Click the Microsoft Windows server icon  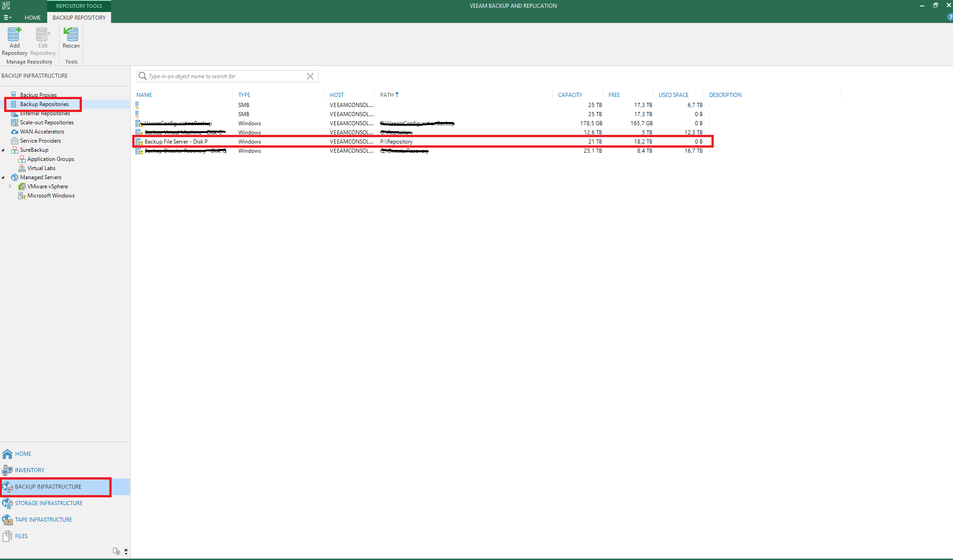[22, 196]
